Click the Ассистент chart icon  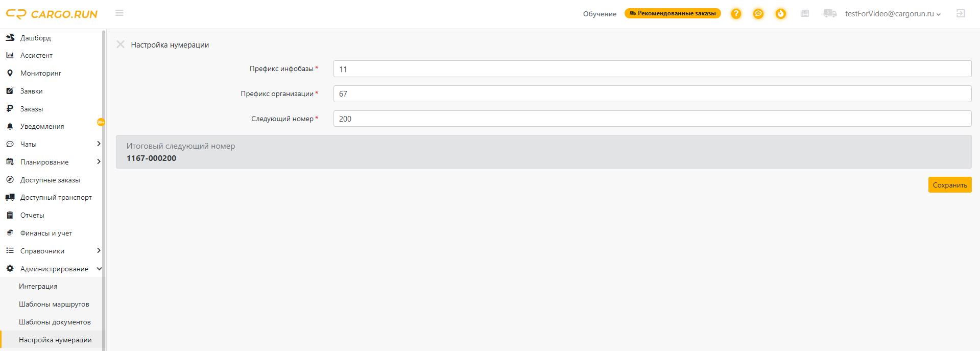10,55
